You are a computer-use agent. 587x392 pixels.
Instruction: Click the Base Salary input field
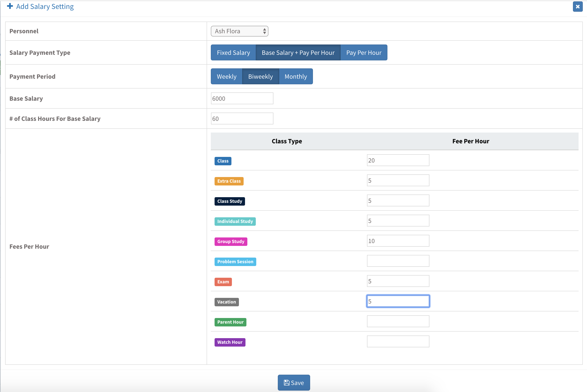pos(242,99)
